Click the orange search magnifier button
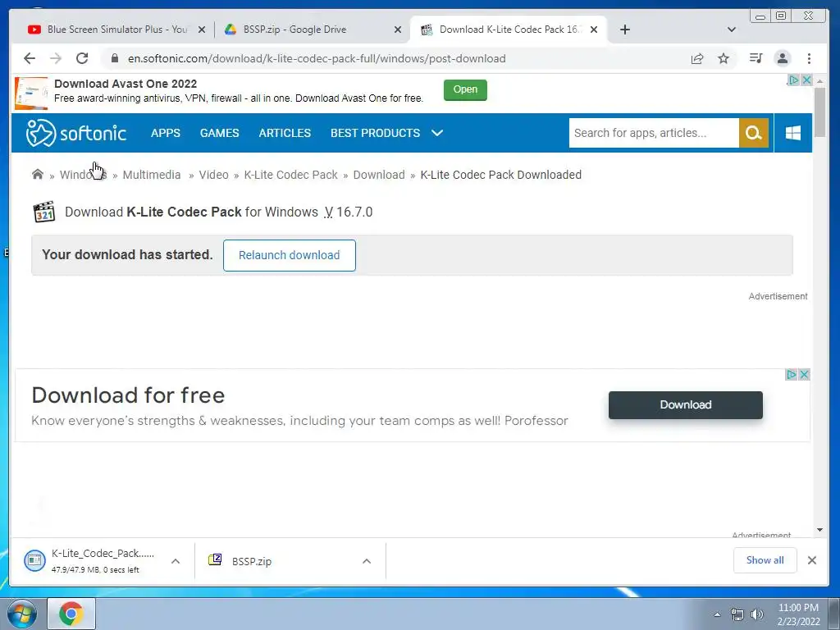Viewport: 840px width, 630px height. pos(754,133)
